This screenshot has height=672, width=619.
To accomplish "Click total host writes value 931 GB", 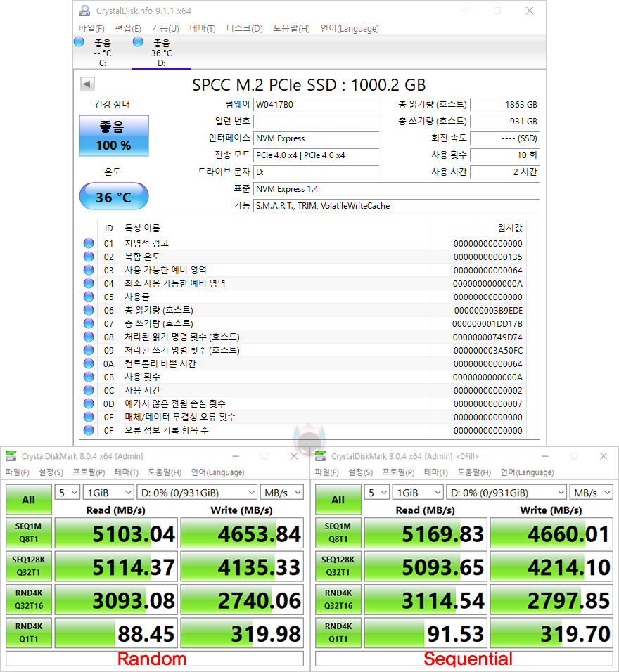I will click(x=504, y=122).
